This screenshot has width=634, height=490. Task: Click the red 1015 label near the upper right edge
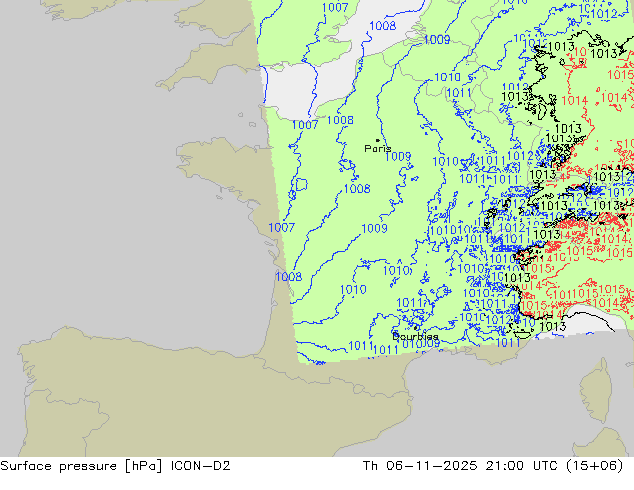620,75
